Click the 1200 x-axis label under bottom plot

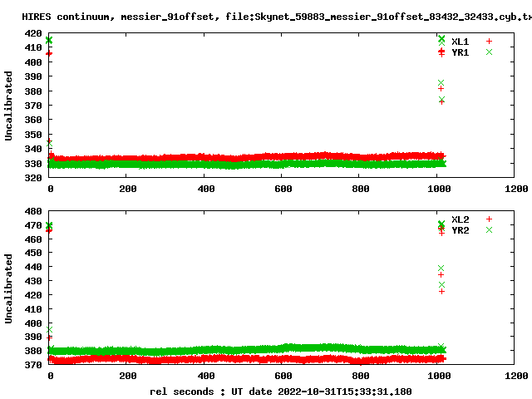coord(516,376)
